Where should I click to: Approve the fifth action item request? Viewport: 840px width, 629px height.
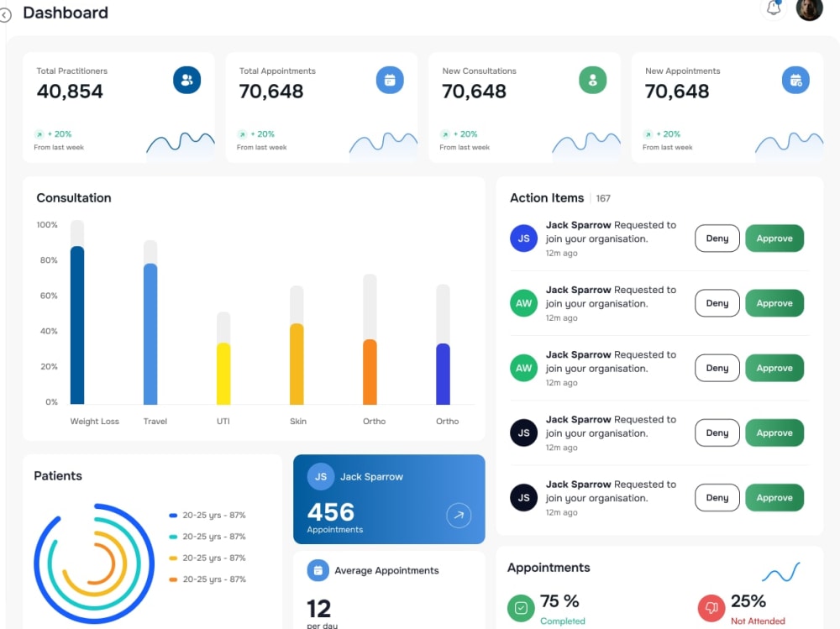(x=774, y=498)
